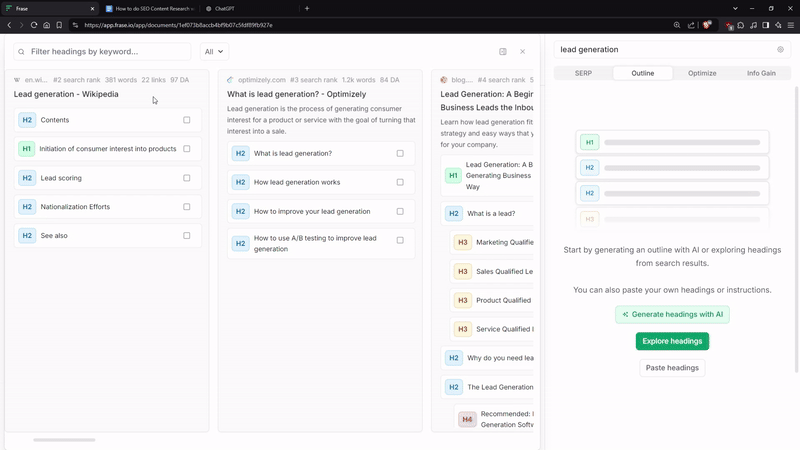Open the browser hamburger menu

[x=791, y=25]
